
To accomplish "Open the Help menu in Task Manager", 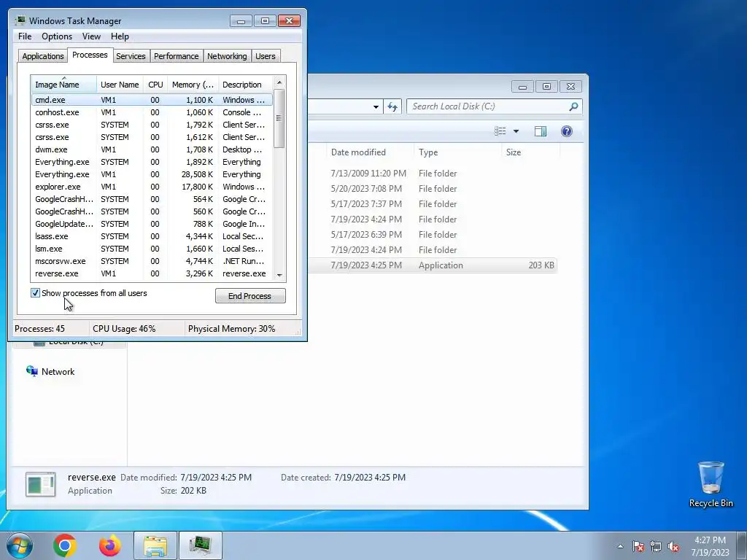I will (x=120, y=36).
